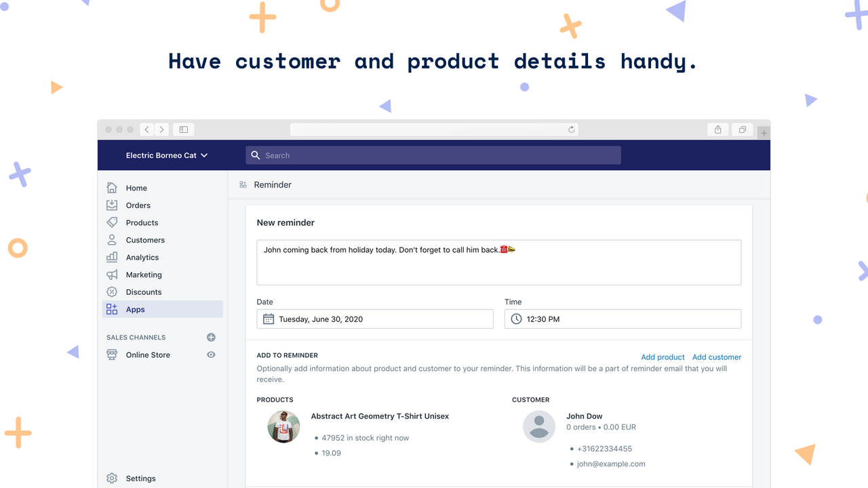Click the Customers person icon
This screenshot has height=488, width=868.
111,239
